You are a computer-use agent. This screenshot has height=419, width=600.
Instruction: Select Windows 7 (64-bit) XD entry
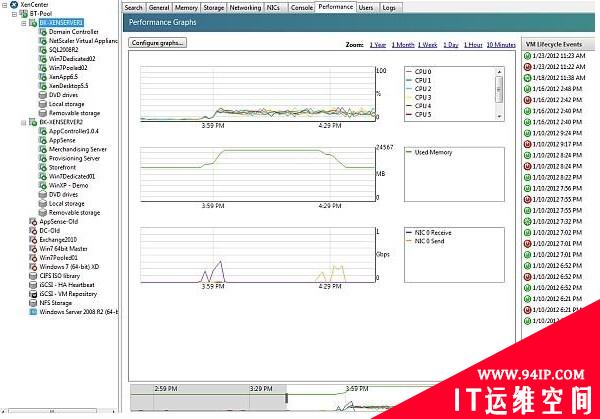[69, 267]
